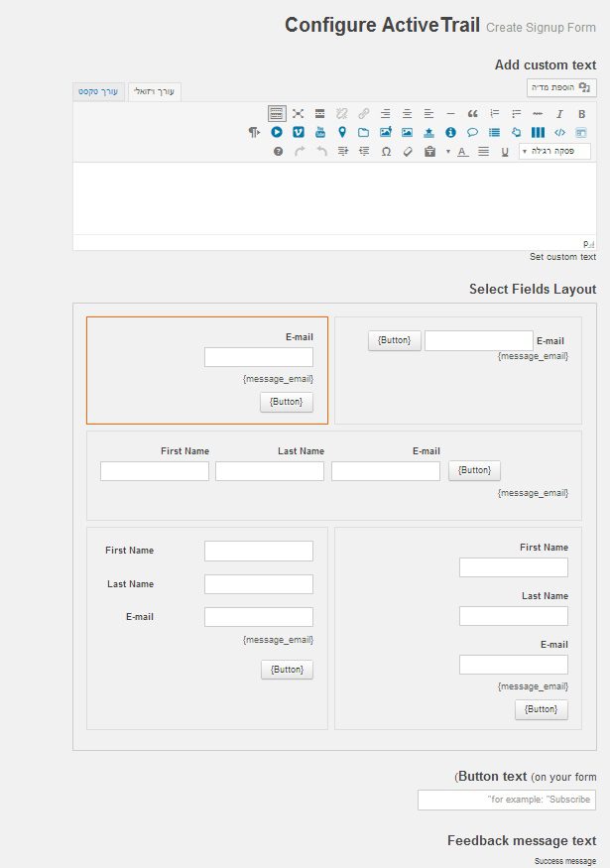Open the editor help question mark icon
The image size is (610, 868).
[278, 152]
